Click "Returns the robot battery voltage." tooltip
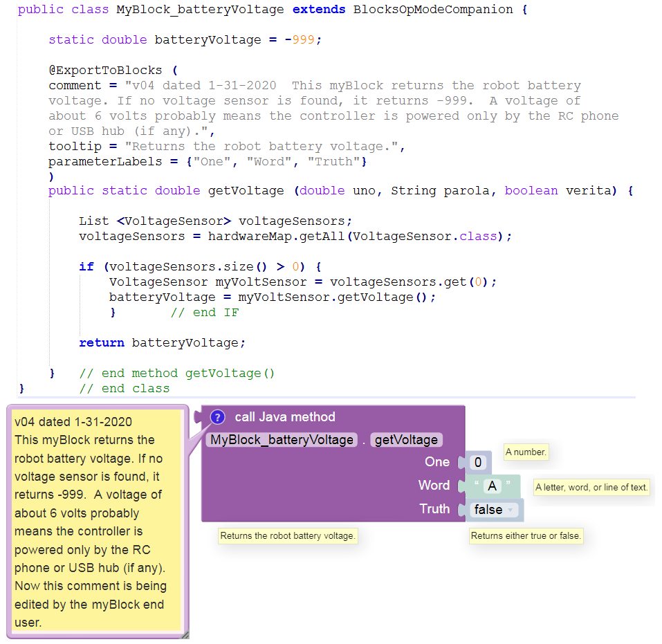Viewport: 662px width, 644px height. (287, 535)
